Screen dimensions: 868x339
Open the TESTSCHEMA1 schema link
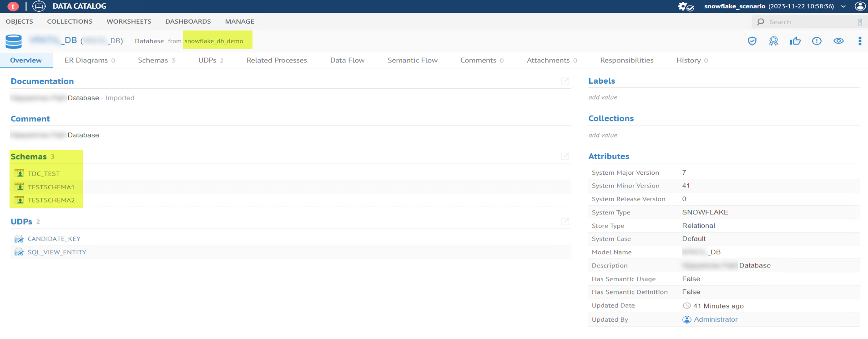pyautogui.click(x=51, y=187)
